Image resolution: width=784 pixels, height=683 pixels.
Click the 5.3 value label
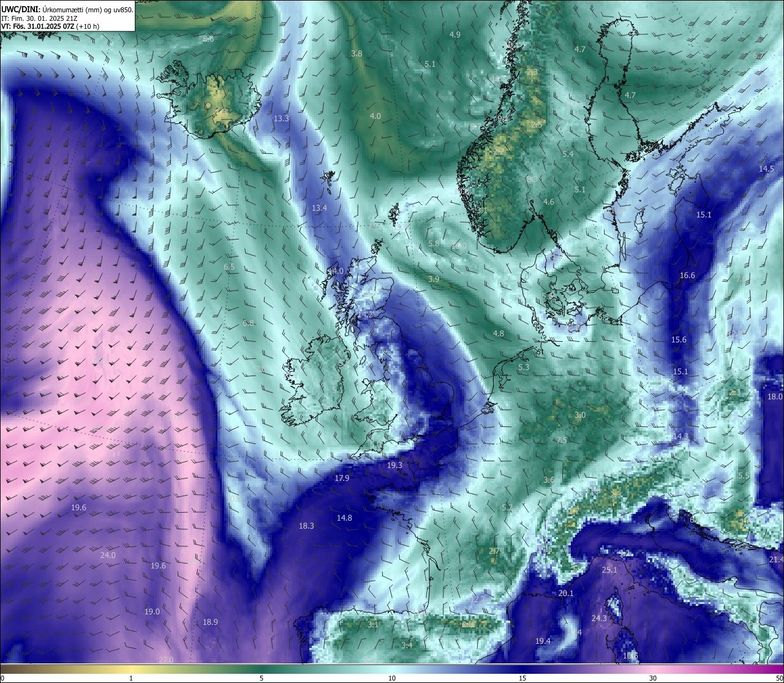click(x=524, y=368)
